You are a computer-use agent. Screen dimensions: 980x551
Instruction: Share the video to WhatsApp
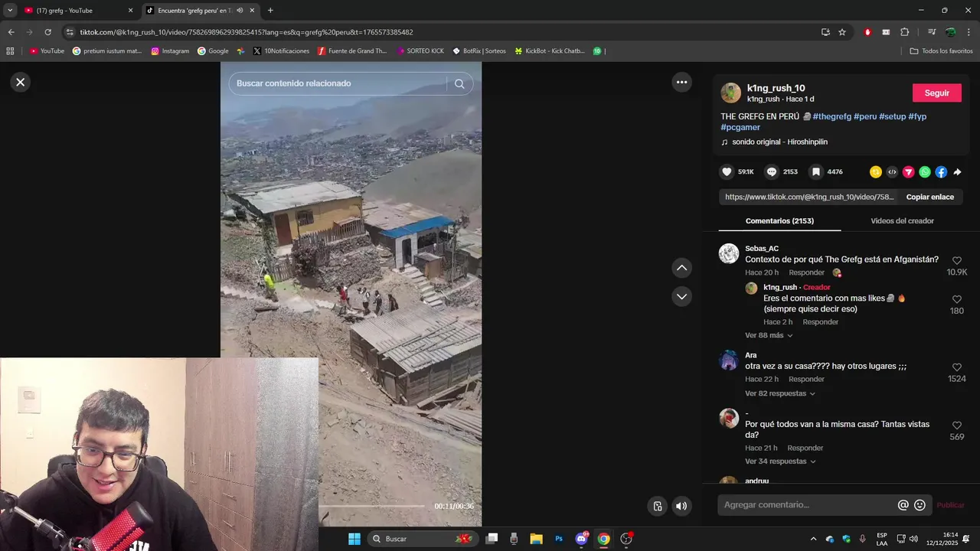[x=925, y=172]
